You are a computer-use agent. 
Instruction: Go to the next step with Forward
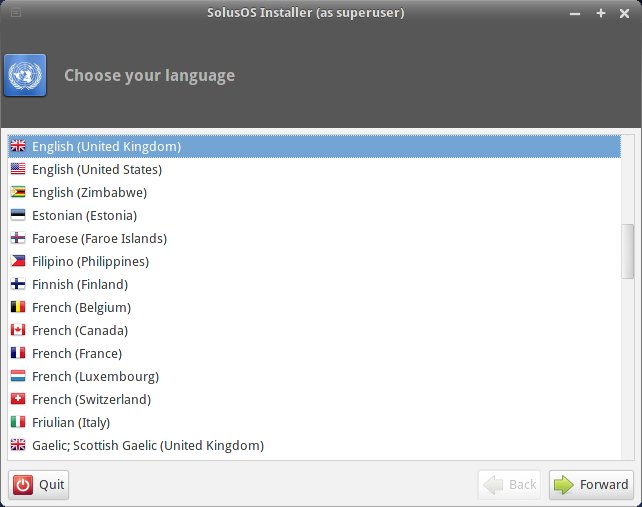click(591, 485)
